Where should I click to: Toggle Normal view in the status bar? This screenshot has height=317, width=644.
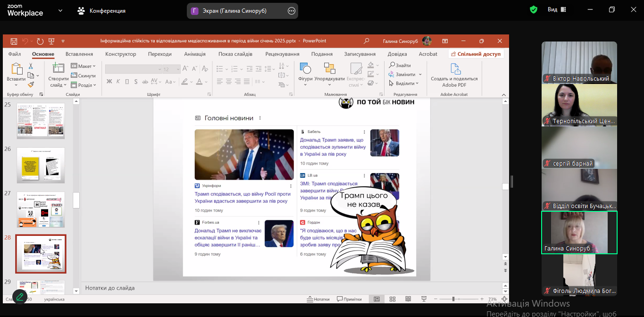(376, 299)
